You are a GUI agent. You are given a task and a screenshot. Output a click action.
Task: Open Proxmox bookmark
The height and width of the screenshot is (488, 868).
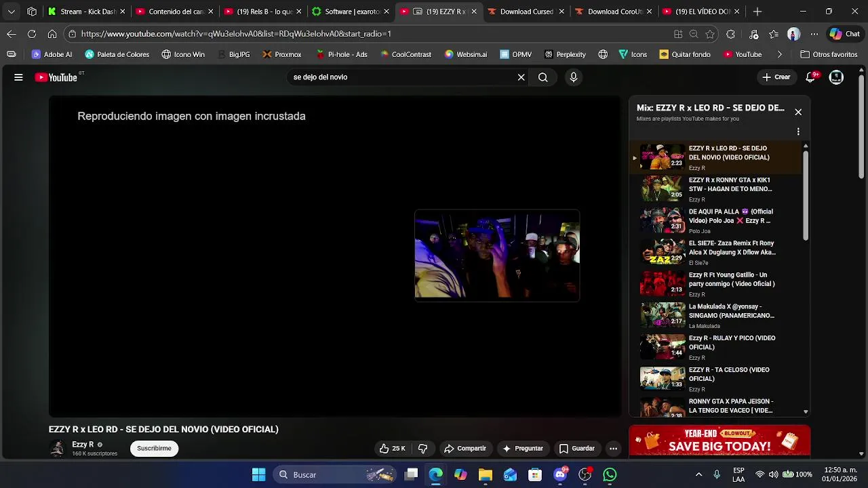point(281,54)
